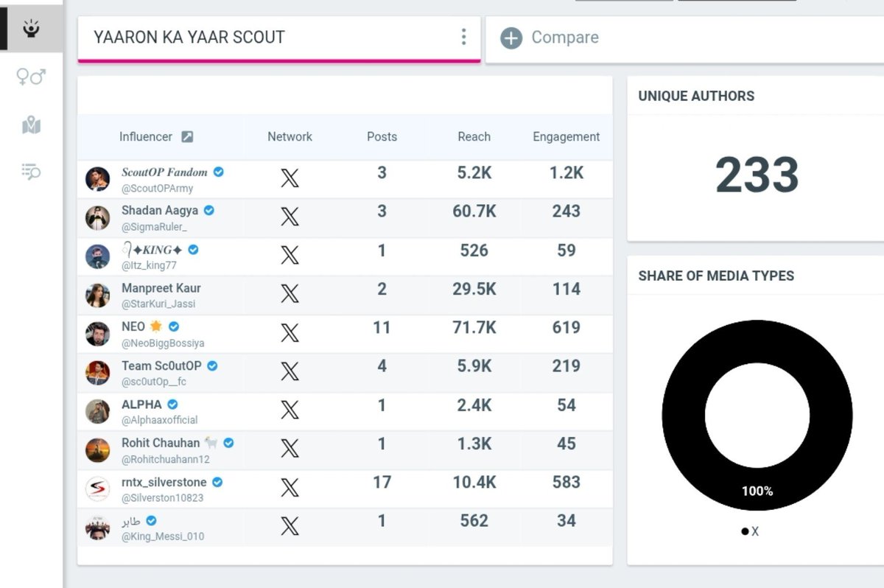884x588 pixels.
Task: Open the ScoutOP Fandom influencer name
Action: click(164, 172)
